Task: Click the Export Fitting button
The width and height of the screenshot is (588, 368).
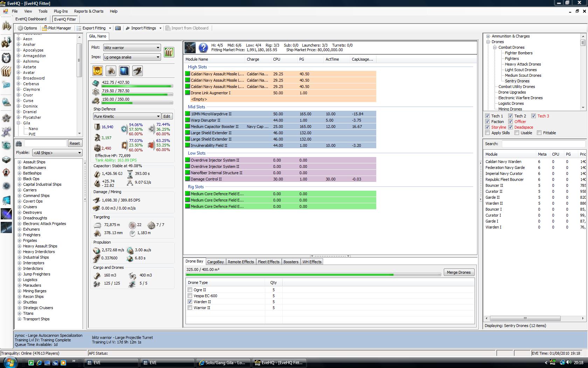Action: pyautogui.click(x=91, y=28)
